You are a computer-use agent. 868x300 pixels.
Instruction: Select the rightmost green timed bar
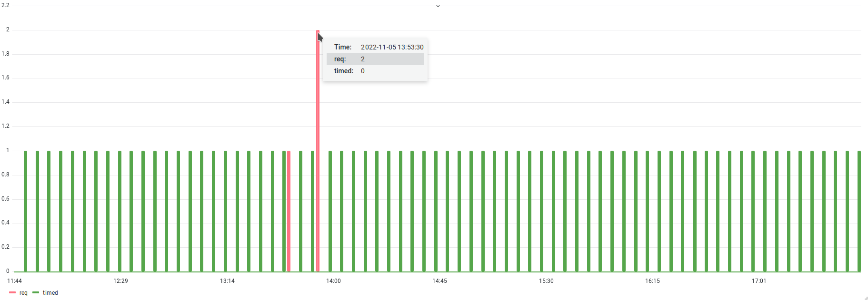pyautogui.click(x=859, y=211)
